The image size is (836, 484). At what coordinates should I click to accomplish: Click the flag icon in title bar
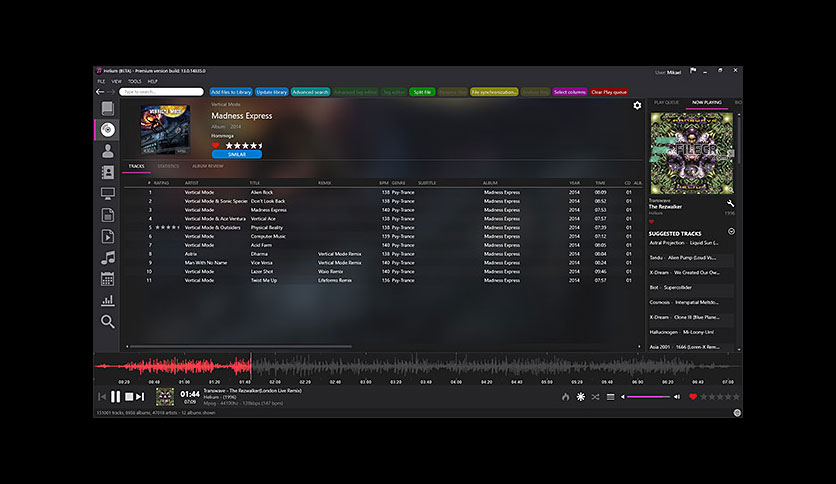click(693, 70)
